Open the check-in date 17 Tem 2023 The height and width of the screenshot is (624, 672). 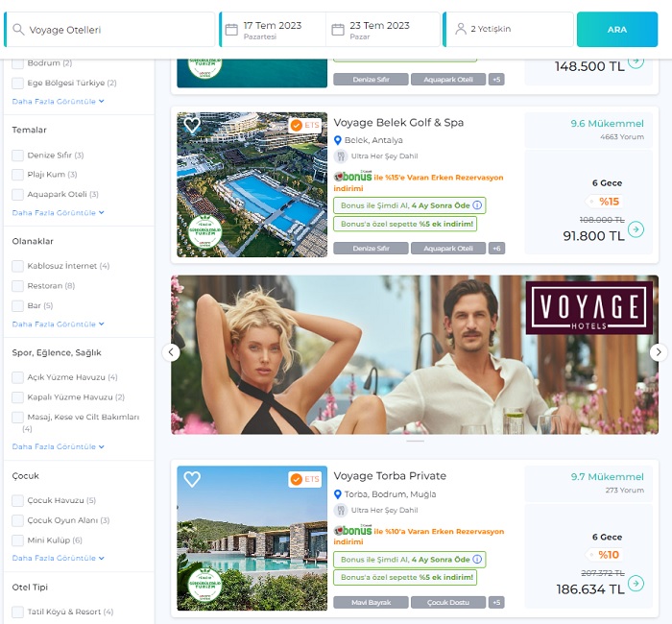[x=273, y=30]
